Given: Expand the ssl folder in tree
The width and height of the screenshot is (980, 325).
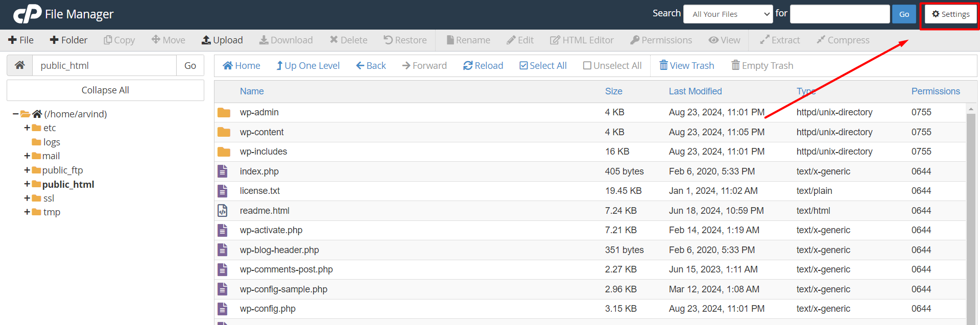Looking at the screenshot, I should point(27,198).
